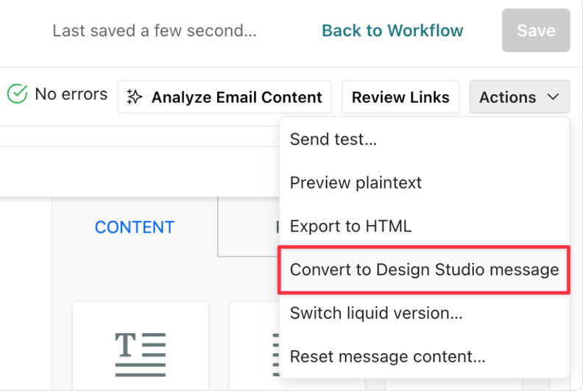Screen dimensions: 583x392
Task: Go Back to Workflow
Action: [392, 30]
